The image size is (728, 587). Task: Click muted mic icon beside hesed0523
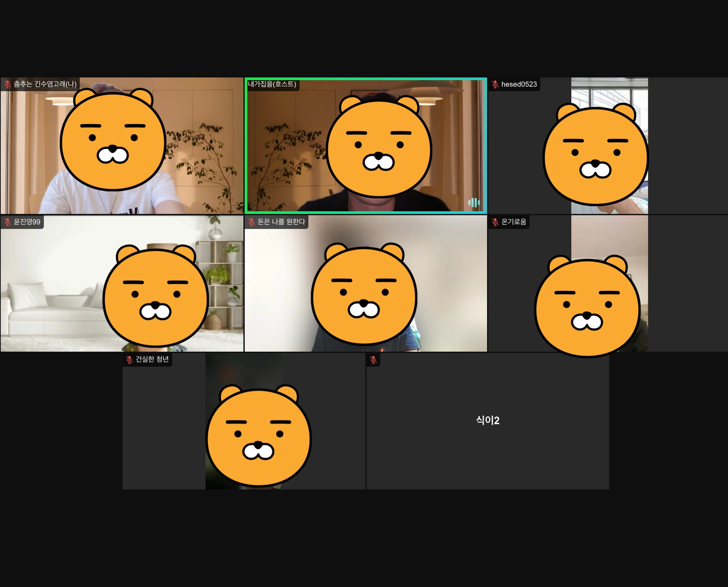coord(495,84)
